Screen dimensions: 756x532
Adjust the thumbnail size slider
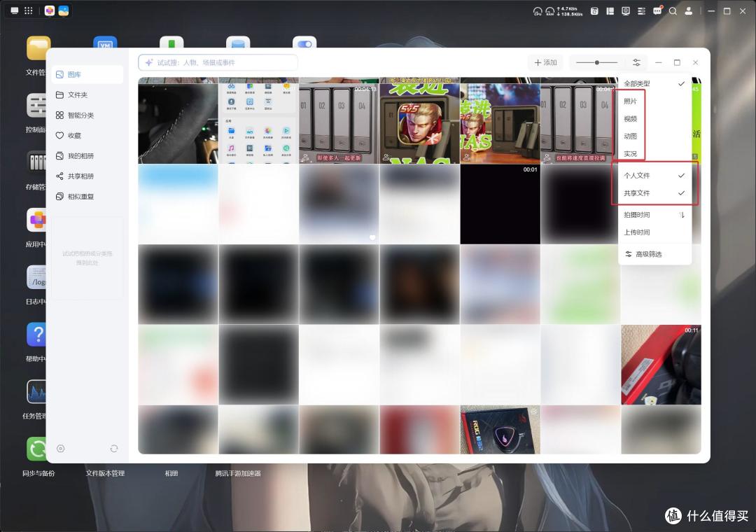pos(597,63)
